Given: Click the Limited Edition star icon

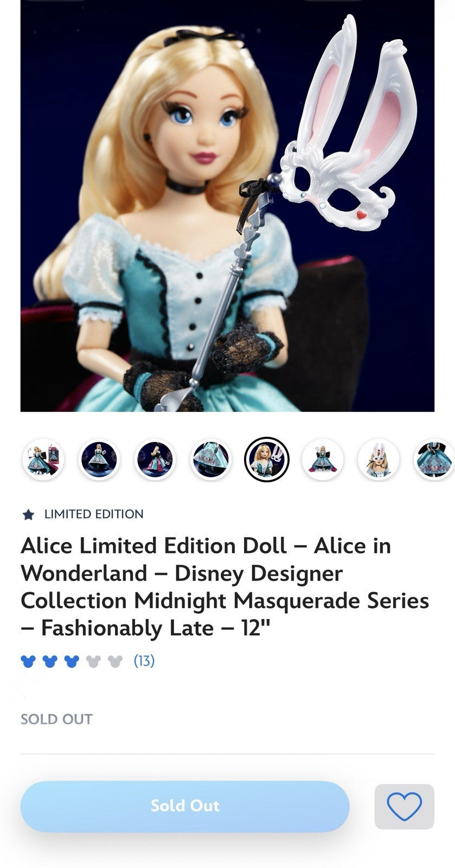Looking at the screenshot, I should click(28, 515).
